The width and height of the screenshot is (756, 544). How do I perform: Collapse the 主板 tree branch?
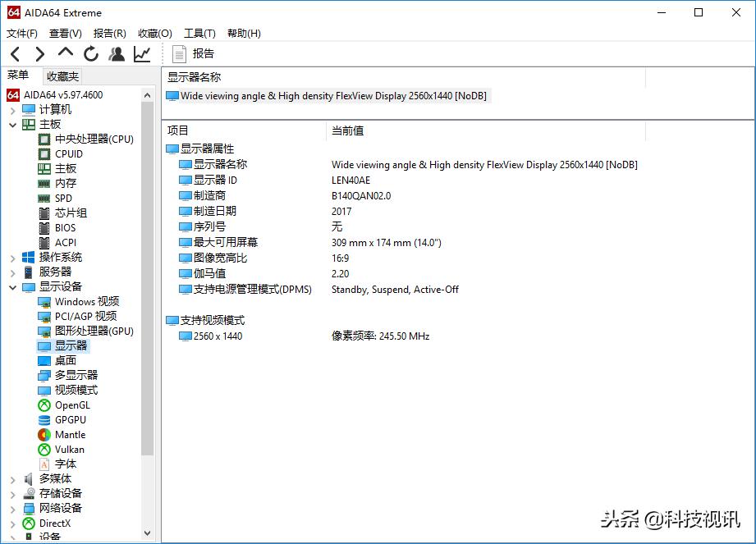pos(12,123)
